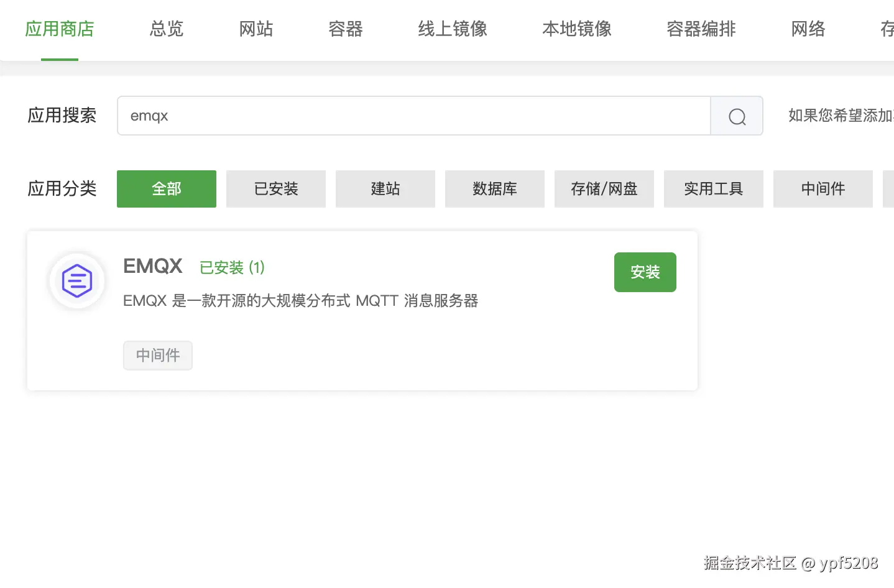Select the 本地镜像 tab

pyautogui.click(x=577, y=29)
